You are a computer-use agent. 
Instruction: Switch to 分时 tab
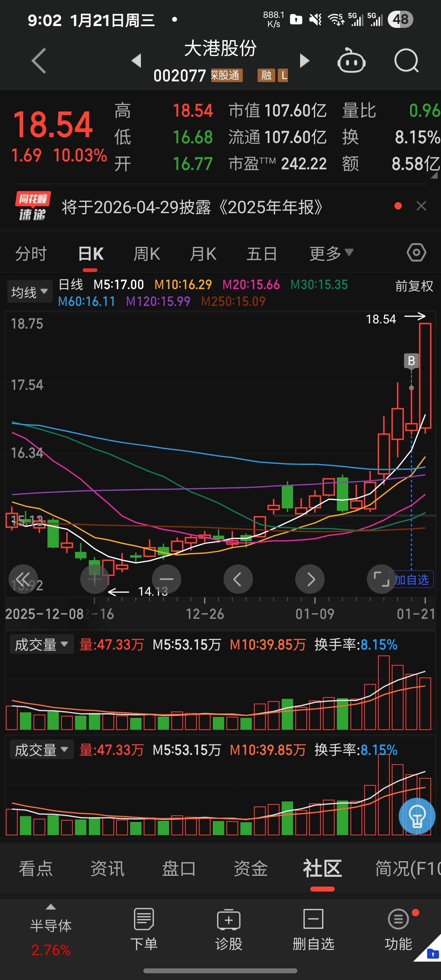31,253
